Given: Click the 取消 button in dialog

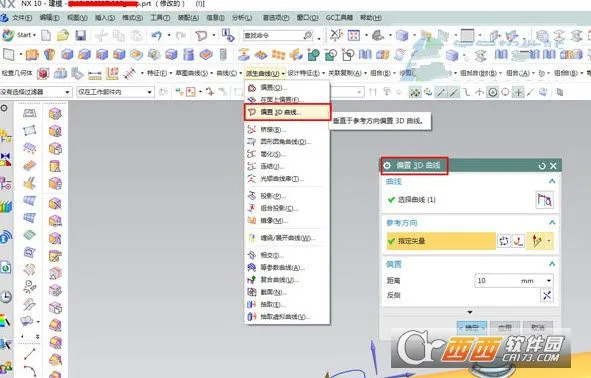Looking at the screenshot, I should [538, 327].
